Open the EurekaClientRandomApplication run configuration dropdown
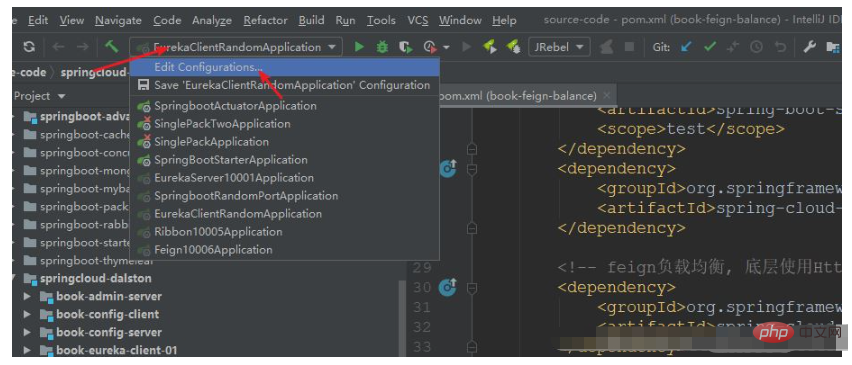This screenshot has width=852, height=365. (236, 47)
